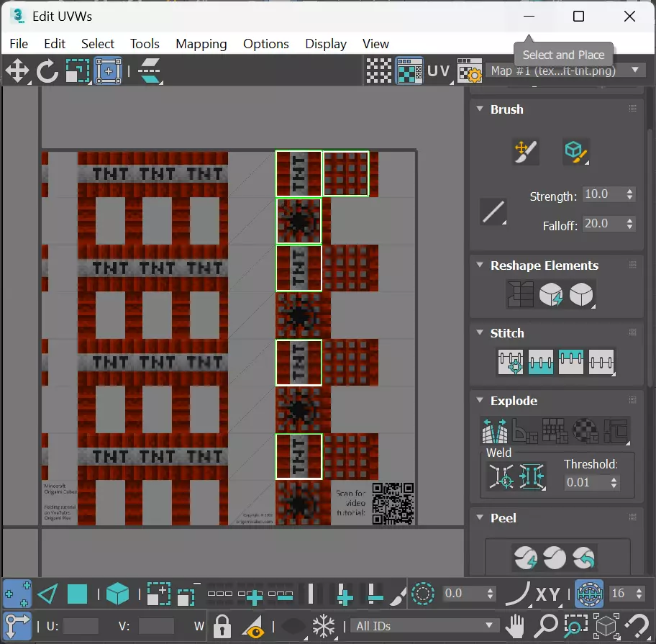656x644 pixels.
Task: Select the Scale Selected Subobject tool
Action: (78, 71)
